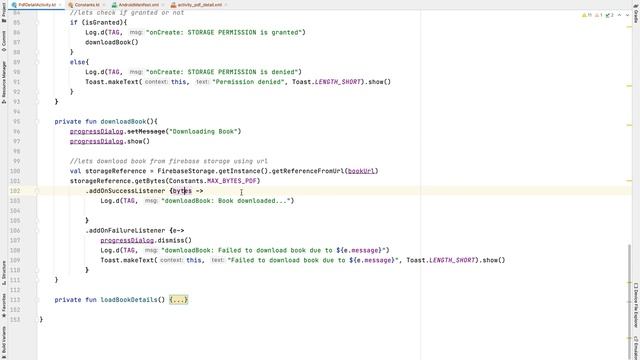
Task: Click the downloadBook function declaration name
Action: coord(123,121)
